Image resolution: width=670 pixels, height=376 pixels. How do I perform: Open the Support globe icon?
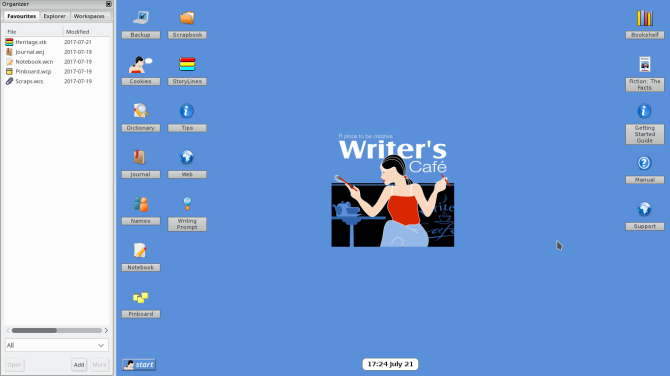(x=644, y=209)
